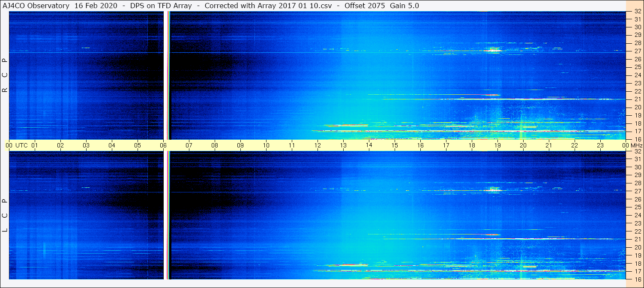Select the 03 hour marker on time axis
The image size is (644, 288).
pos(86,145)
